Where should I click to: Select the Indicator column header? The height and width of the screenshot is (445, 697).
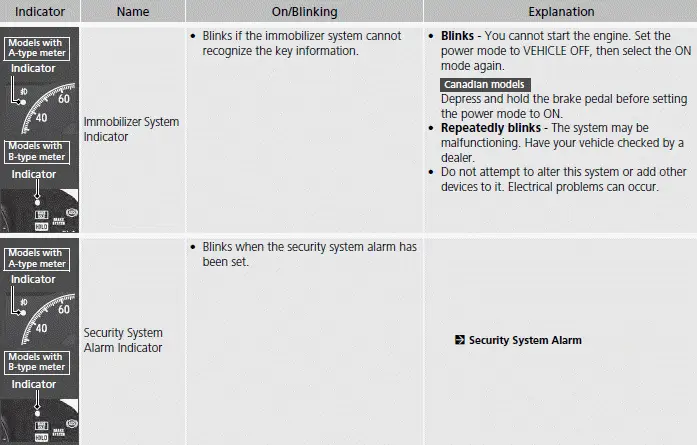(40, 11)
